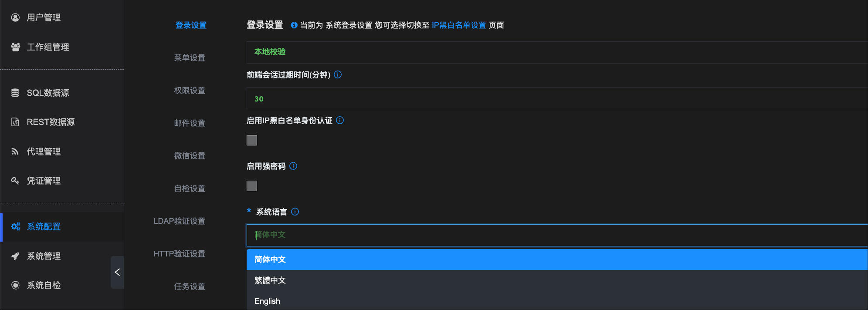868x310 pixels.
Task: Toggle the 启用强密码 checkbox
Action: (x=252, y=186)
